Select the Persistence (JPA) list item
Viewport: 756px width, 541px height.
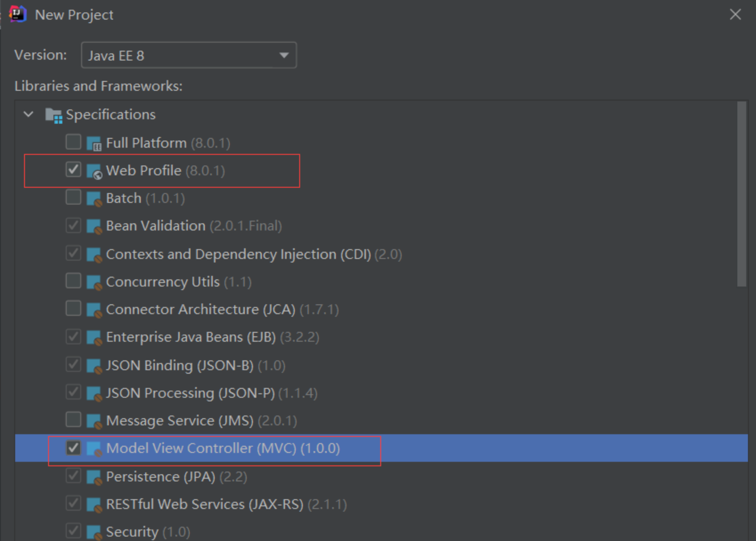(x=160, y=476)
